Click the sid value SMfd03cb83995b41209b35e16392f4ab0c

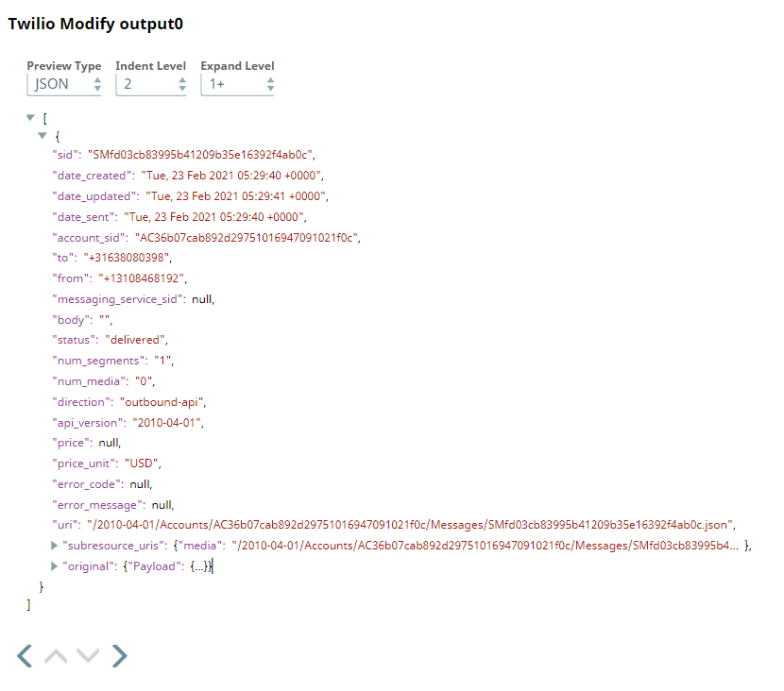pyautogui.click(x=200, y=155)
